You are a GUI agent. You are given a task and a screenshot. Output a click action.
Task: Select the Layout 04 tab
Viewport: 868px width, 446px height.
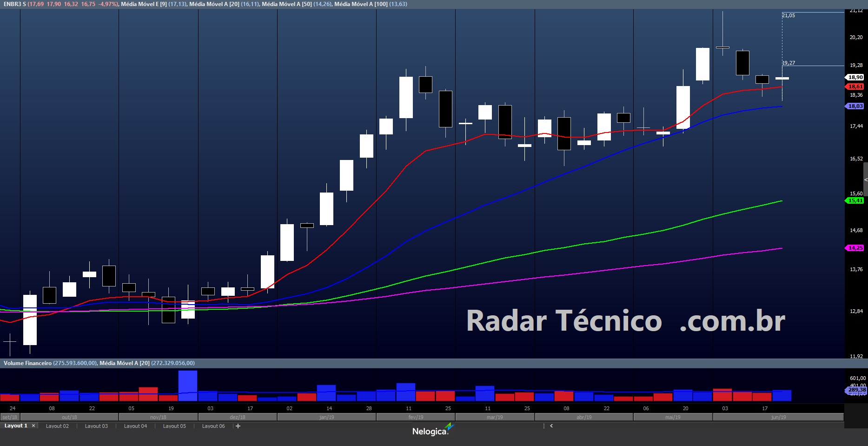pos(135,426)
